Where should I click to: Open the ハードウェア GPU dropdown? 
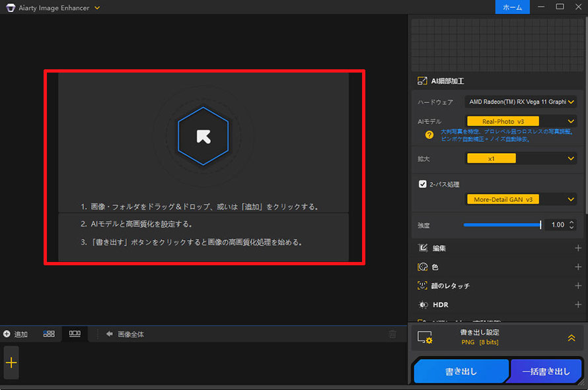[521, 102]
